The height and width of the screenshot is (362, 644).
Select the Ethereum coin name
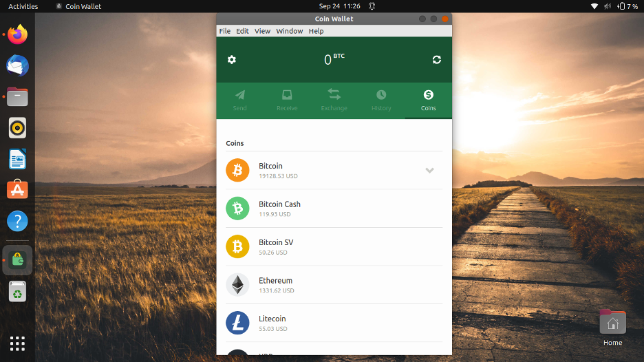pyautogui.click(x=276, y=281)
